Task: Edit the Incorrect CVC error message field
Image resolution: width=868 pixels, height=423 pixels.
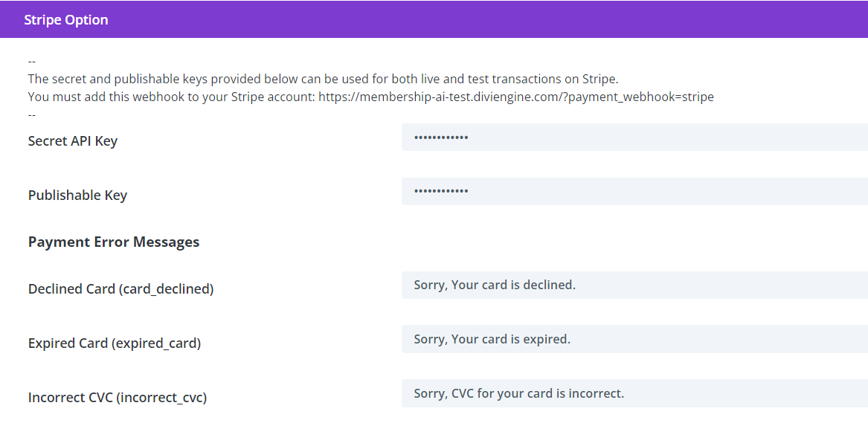Action: pyautogui.click(x=634, y=394)
